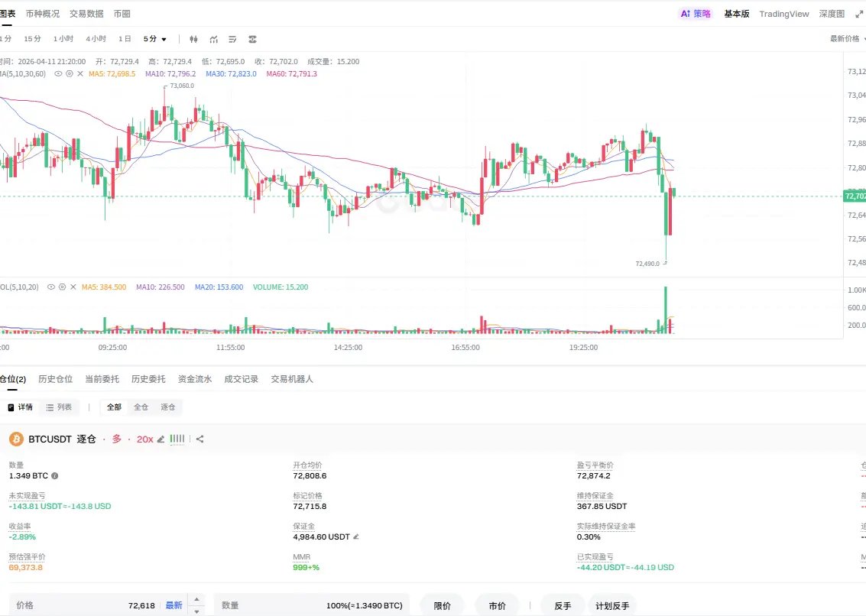Image resolution: width=866 pixels, height=616 pixels.
Task: Open VOL indicator settings icon
Action: click(62, 287)
